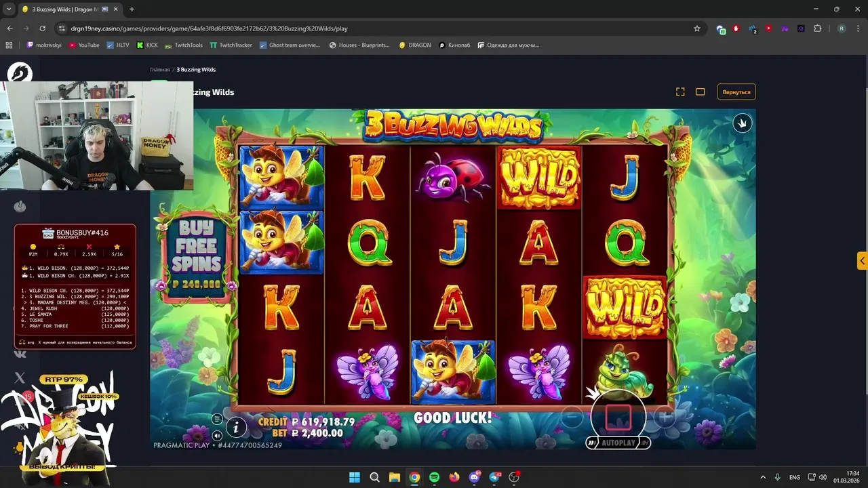Switch the ENG input language
Screen dimensions: 868x488
[x=794, y=477]
